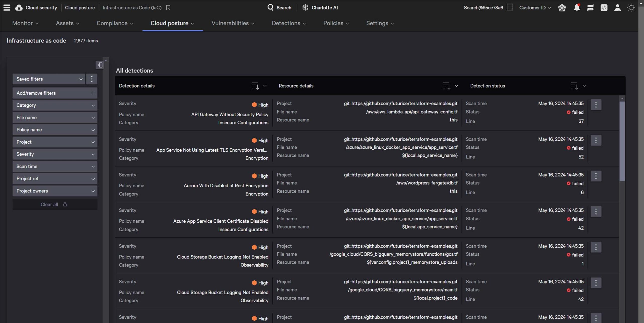Click the detections table vertical scrollbar
Viewport: 644px width, 323px height.
tap(622, 141)
